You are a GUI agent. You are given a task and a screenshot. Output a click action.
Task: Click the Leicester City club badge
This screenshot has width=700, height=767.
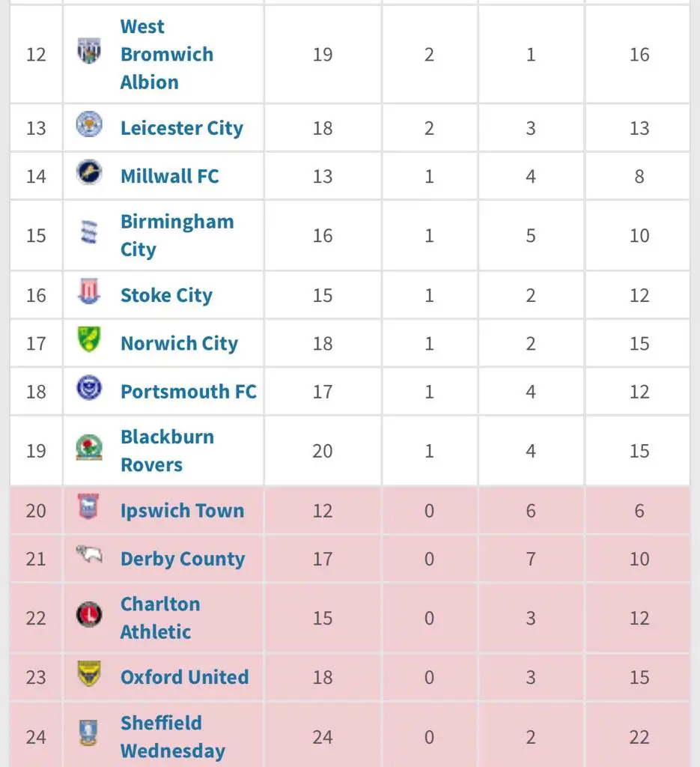point(89,125)
